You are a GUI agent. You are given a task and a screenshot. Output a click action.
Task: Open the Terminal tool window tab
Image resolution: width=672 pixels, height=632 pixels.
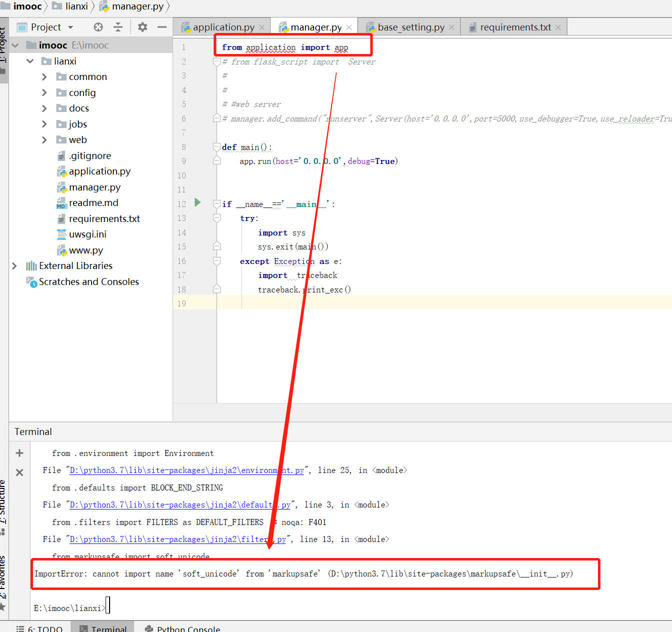click(x=103, y=628)
